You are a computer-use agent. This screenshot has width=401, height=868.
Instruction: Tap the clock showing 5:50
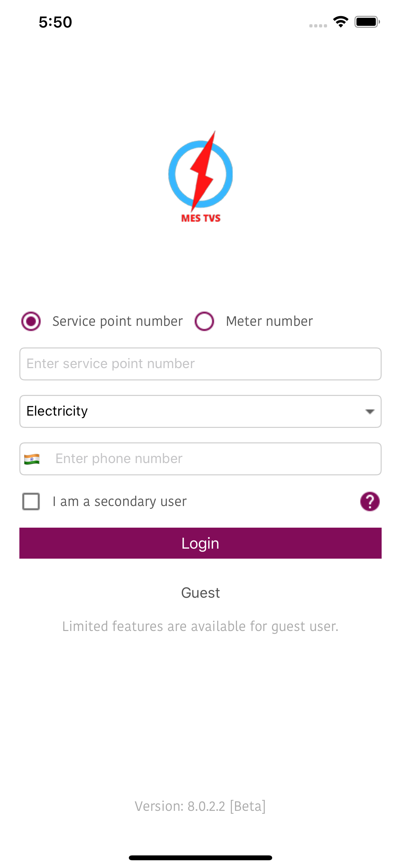coord(55,22)
